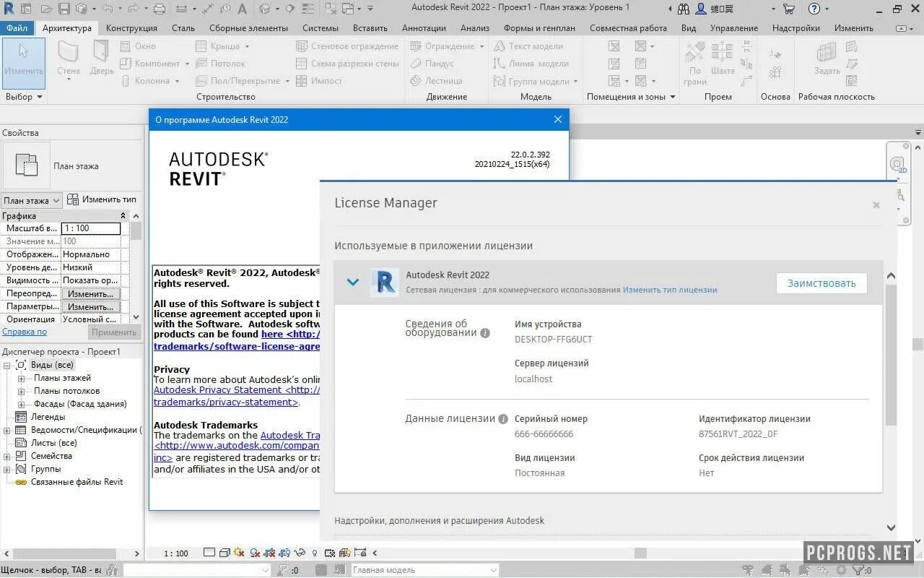Pick the Mullion (Импост) tool
924x578 pixels.
pos(319,81)
